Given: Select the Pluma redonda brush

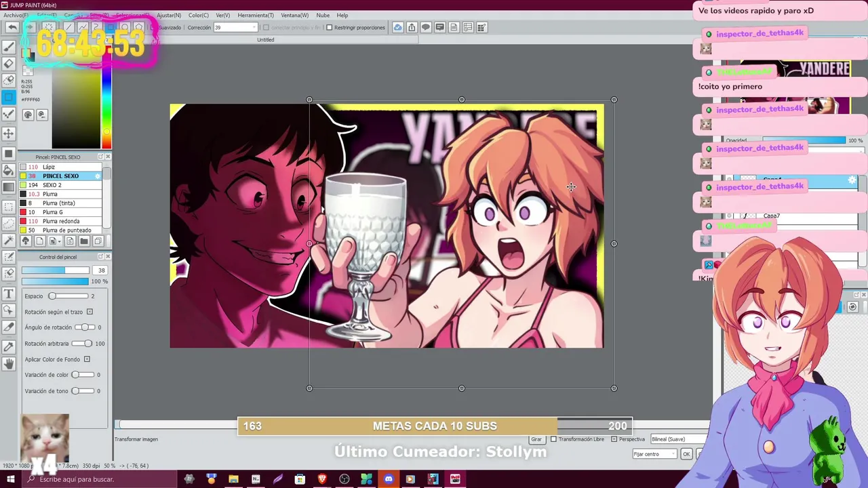Looking at the screenshot, I should [x=60, y=221].
